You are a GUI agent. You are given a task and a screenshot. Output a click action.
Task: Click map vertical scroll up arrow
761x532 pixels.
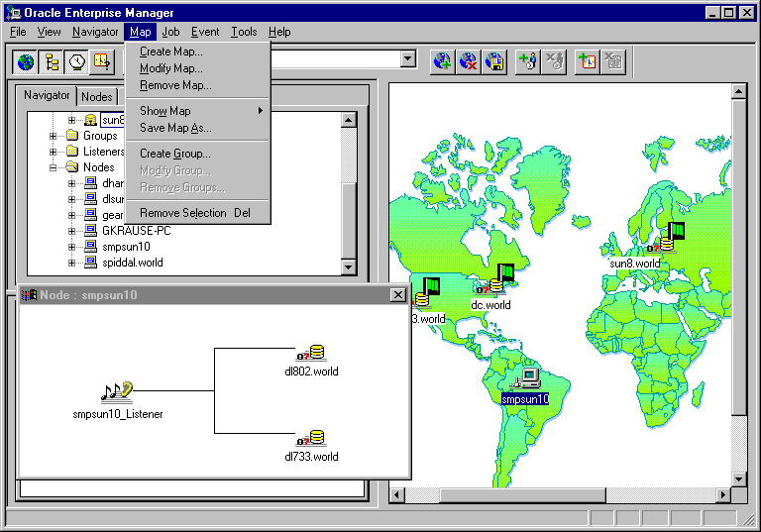click(739, 91)
